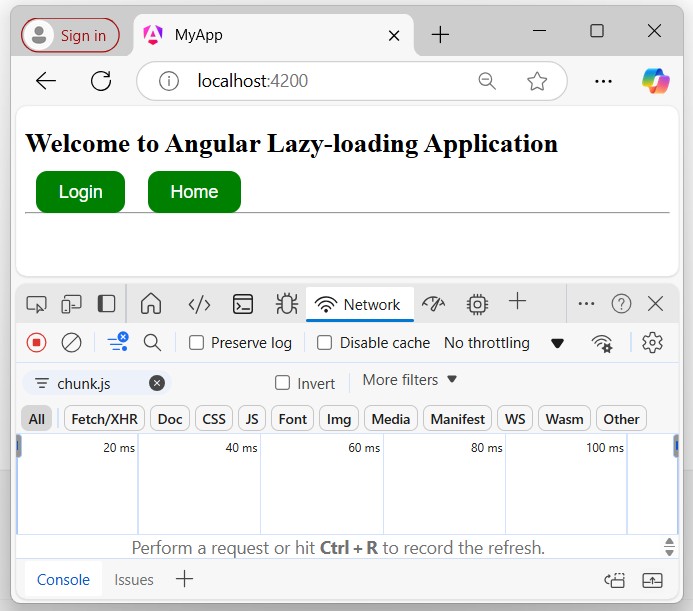693x611 pixels.
Task: Open the browser Settings and more menu
Action: pos(603,82)
